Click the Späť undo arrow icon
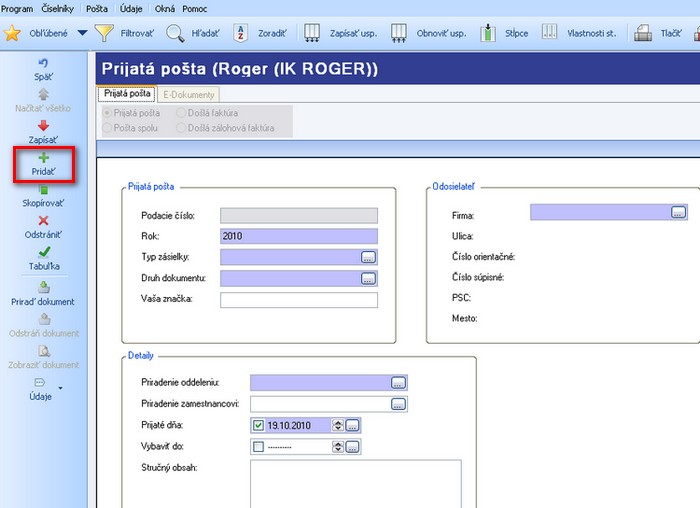Image resolution: width=700 pixels, height=508 pixels. pos(43,63)
